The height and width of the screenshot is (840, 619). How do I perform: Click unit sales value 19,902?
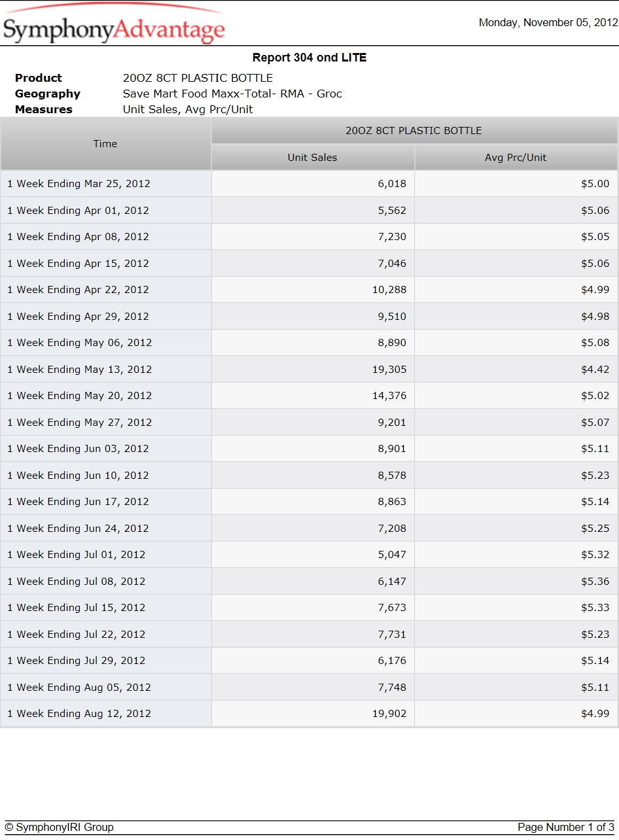pos(389,714)
